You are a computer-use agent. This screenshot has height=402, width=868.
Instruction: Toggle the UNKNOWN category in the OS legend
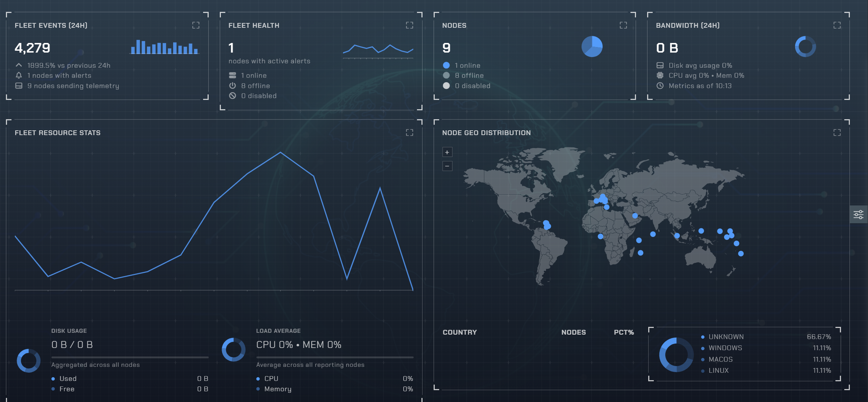tap(726, 336)
